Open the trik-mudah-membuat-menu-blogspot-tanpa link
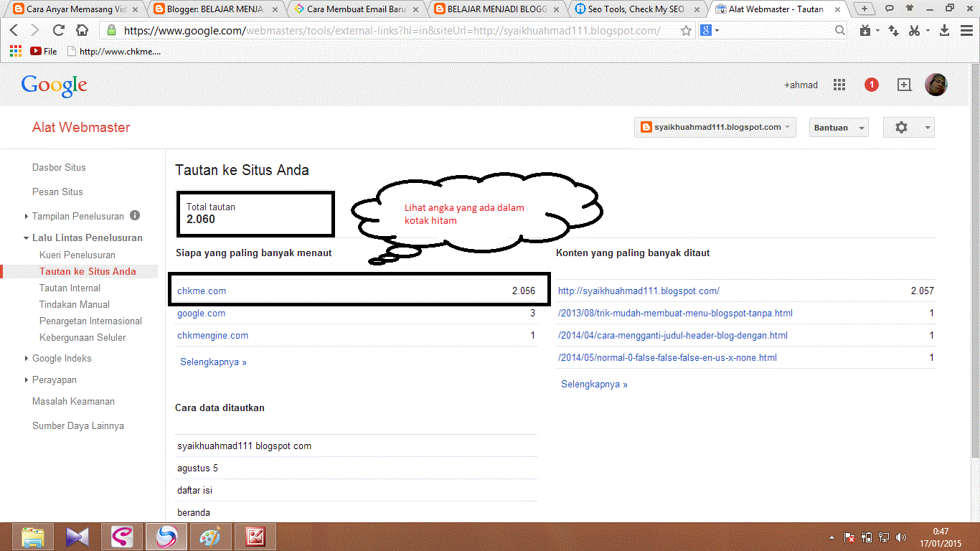 (675, 313)
